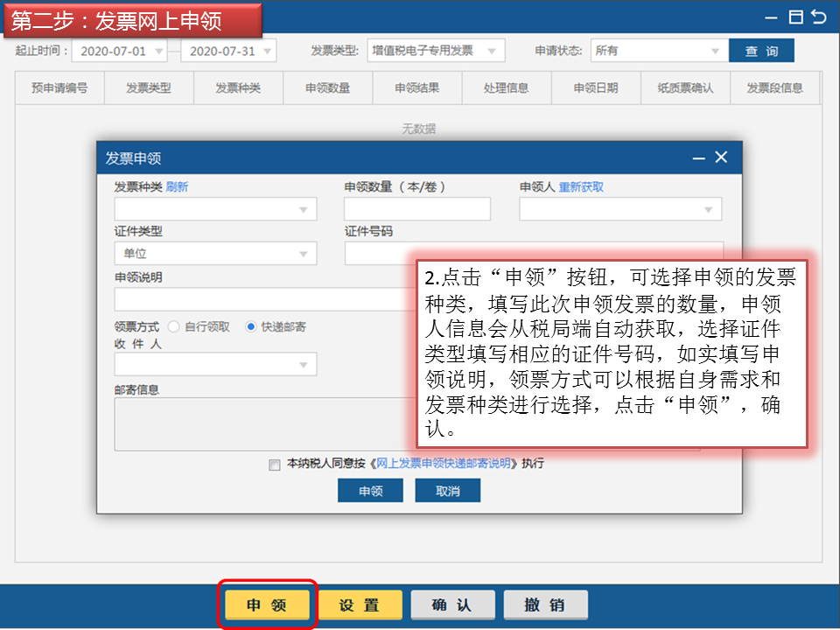
Task: Open the 发票类型 dropdown 增值税电子专用发票
Action: 436,51
